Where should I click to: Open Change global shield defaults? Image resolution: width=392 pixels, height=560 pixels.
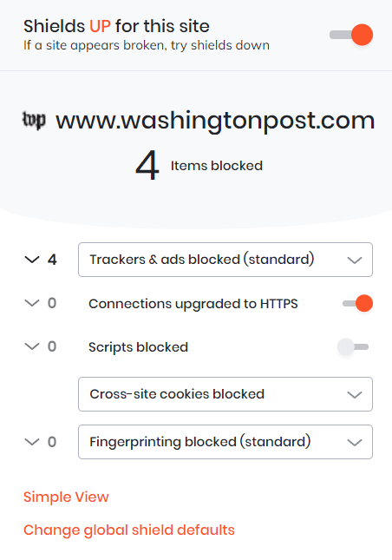pyautogui.click(x=129, y=530)
